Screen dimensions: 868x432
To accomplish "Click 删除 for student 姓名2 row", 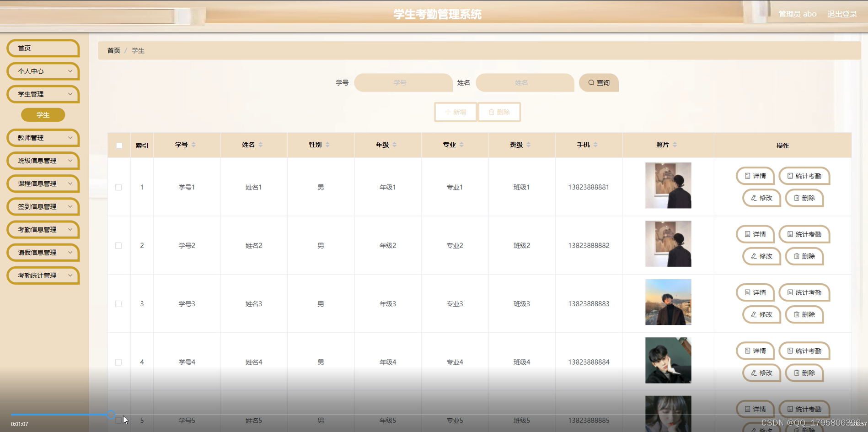I will (x=804, y=256).
